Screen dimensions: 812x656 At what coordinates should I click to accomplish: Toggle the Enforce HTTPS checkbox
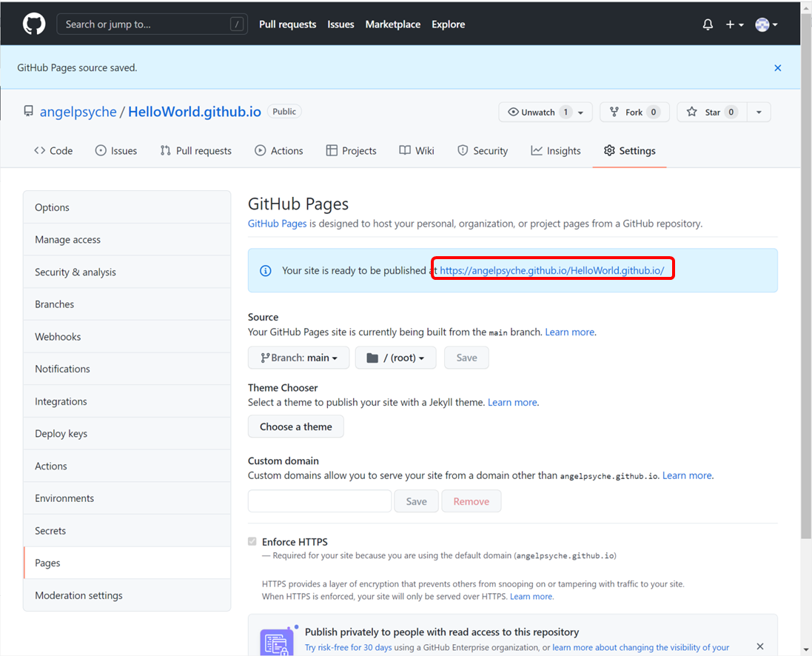[252, 541]
